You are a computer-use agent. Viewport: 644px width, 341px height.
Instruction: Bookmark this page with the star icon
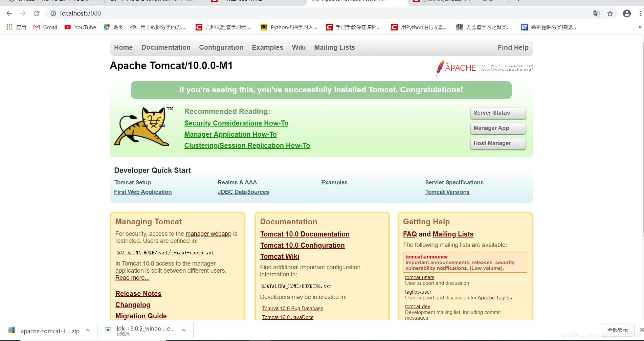click(x=610, y=14)
